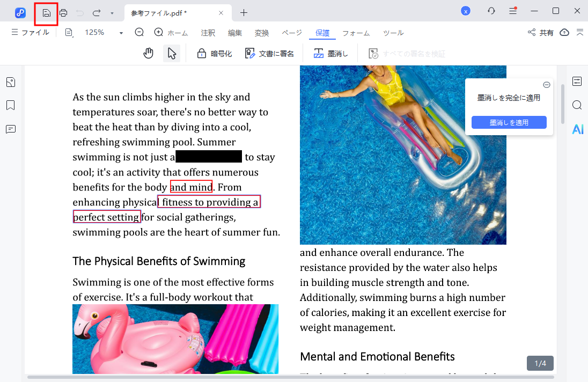Viewport: 588px width, 382px height.
Task: Click the zoom out minus icon
Action: pyautogui.click(x=139, y=33)
